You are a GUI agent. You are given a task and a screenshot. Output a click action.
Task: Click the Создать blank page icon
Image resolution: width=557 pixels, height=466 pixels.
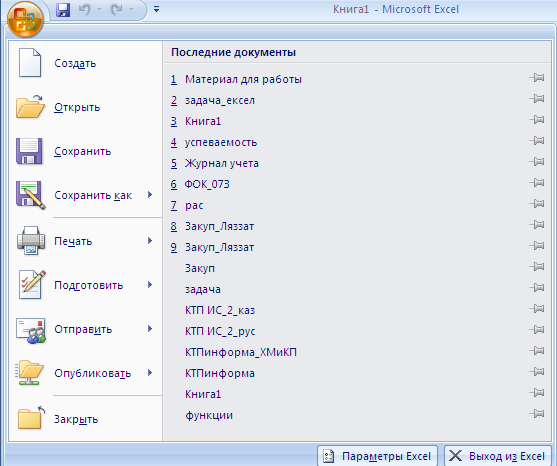30,63
